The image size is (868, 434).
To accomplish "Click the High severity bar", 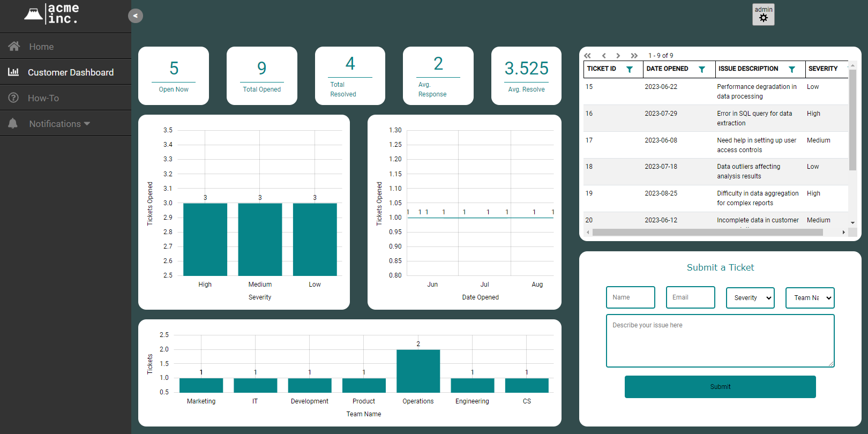I will click(x=205, y=240).
